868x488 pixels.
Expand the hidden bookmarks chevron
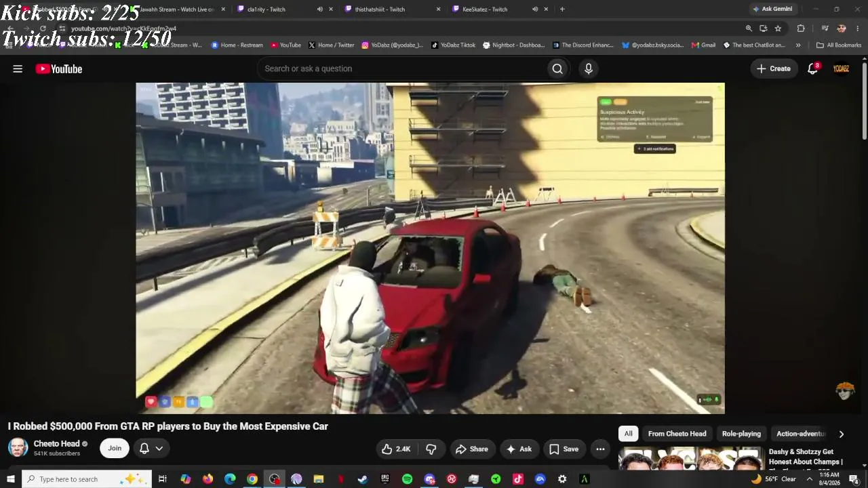pos(798,45)
